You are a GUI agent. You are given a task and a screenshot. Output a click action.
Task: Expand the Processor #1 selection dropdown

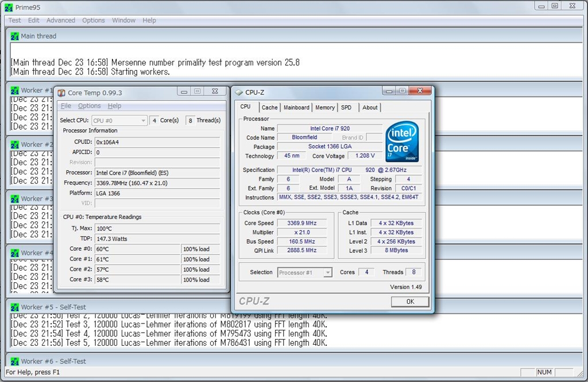[305, 272]
